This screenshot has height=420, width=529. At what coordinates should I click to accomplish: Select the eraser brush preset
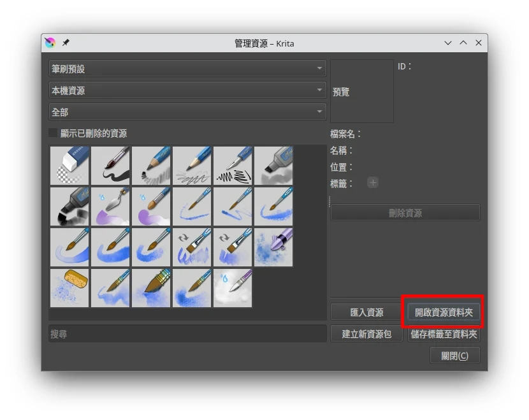tap(70, 166)
